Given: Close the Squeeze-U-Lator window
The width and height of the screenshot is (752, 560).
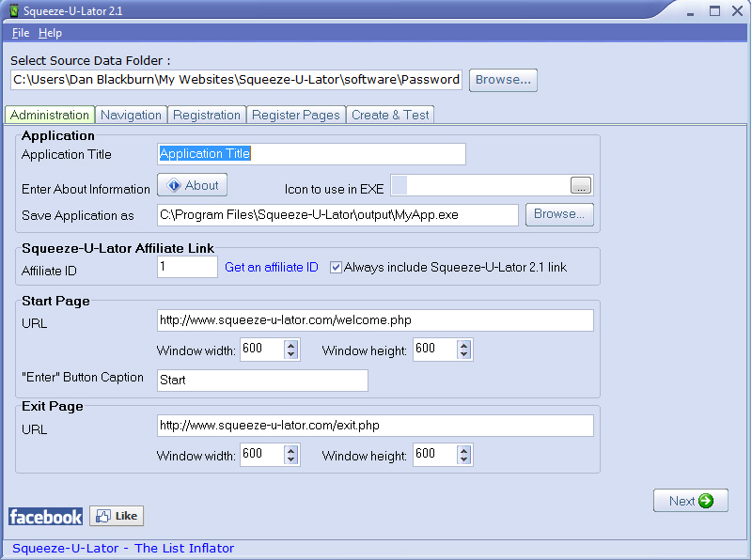Looking at the screenshot, I should pos(738,11).
